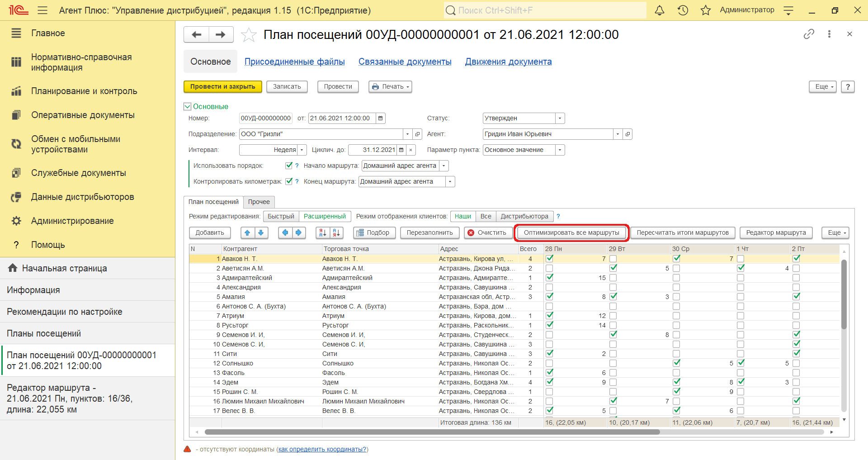Click Оптимизировать все маршруты button

click(572, 233)
